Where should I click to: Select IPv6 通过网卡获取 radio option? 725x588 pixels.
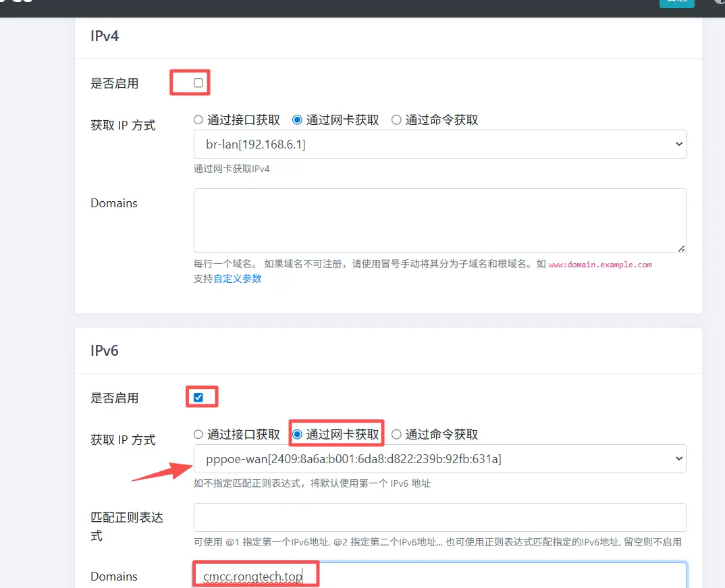[297, 435]
